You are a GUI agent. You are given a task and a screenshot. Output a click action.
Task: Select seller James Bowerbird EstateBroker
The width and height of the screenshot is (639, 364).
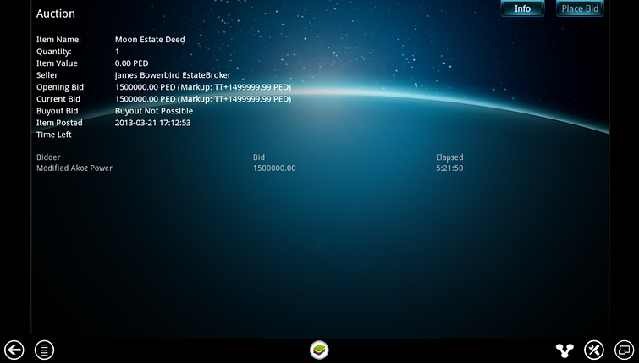[173, 75]
